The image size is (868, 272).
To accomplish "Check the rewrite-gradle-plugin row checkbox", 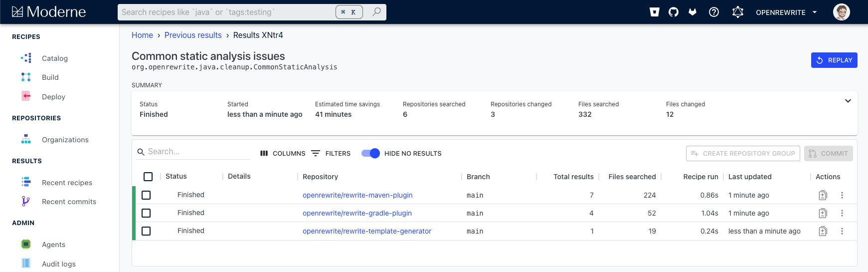I will click(146, 213).
